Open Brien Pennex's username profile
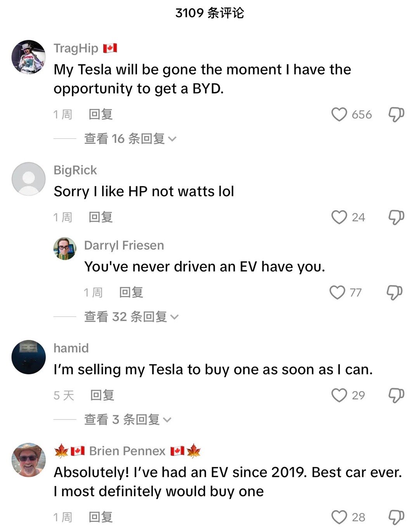 pyautogui.click(x=127, y=451)
